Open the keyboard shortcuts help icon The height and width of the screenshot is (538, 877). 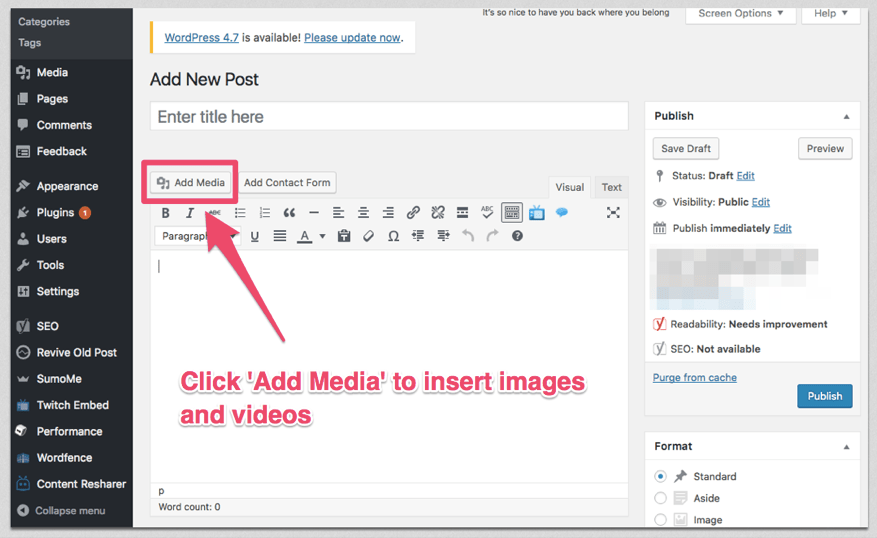click(x=517, y=237)
